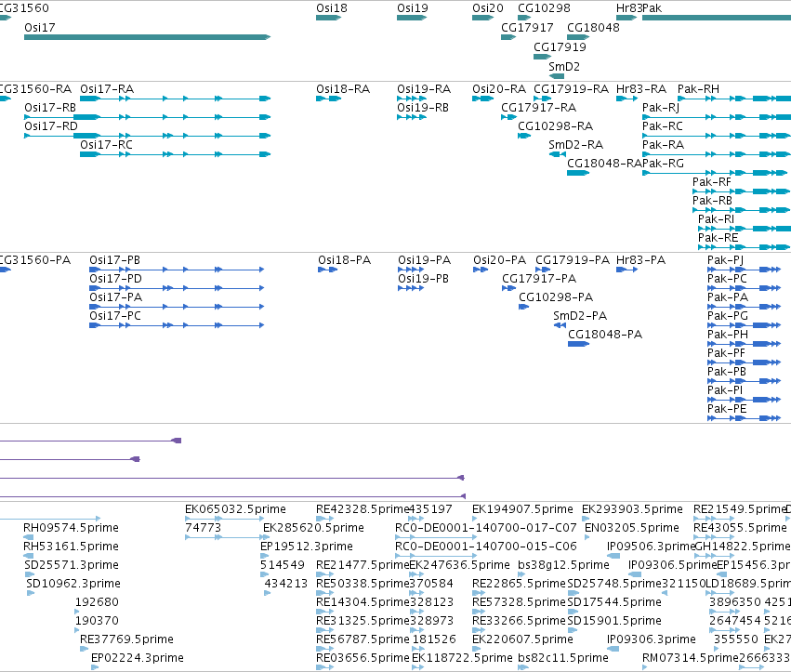The height and width of the screenshot is (672, 791).
Task: Click the CG18048 gene label
Action: [x=593, y=27]
